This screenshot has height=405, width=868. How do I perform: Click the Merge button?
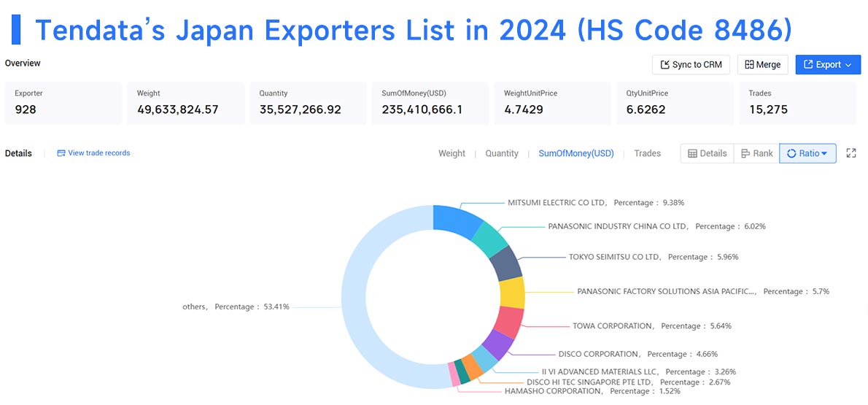click(763, 65)
